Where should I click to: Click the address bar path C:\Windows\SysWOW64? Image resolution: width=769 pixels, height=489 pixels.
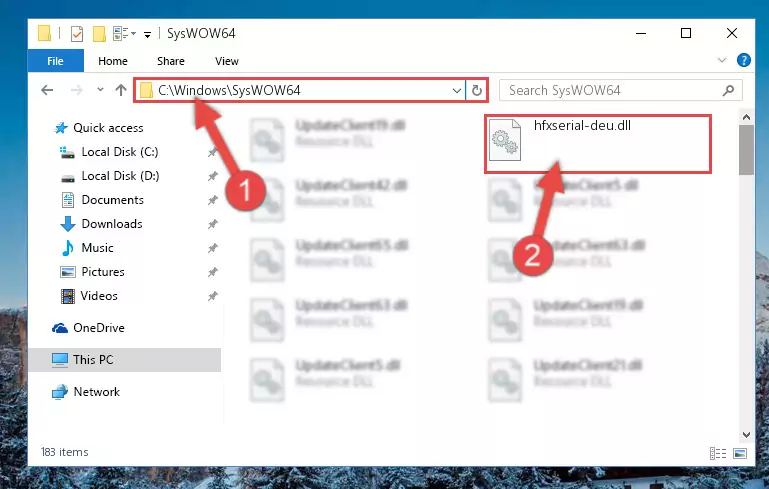click(x=229, y=90)
